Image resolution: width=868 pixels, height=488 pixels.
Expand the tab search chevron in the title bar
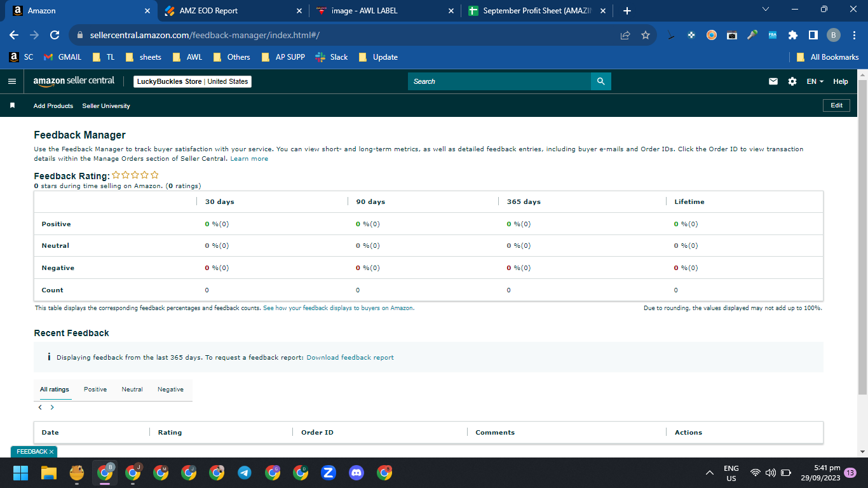(765, 9)
